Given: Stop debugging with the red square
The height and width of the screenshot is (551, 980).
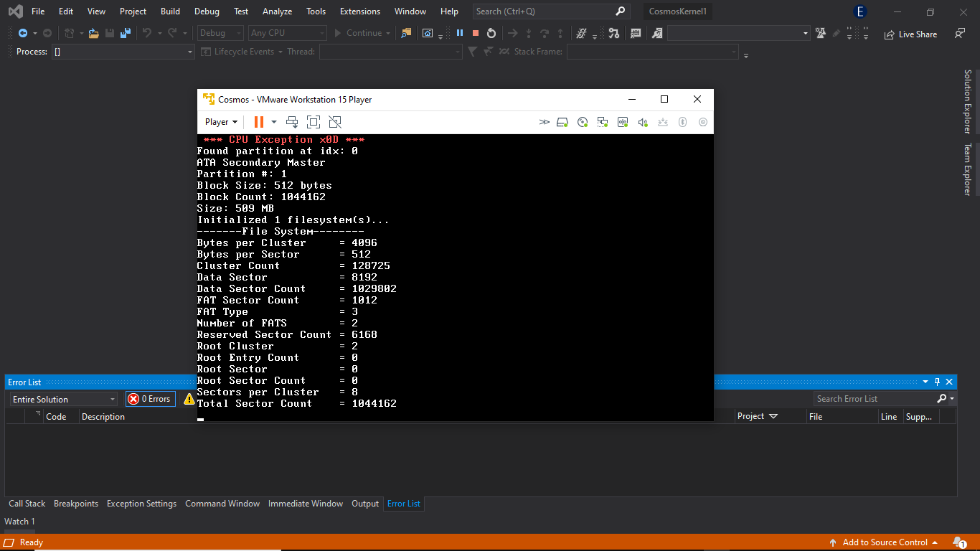Looking at the screenshot, I should (475, 33).
